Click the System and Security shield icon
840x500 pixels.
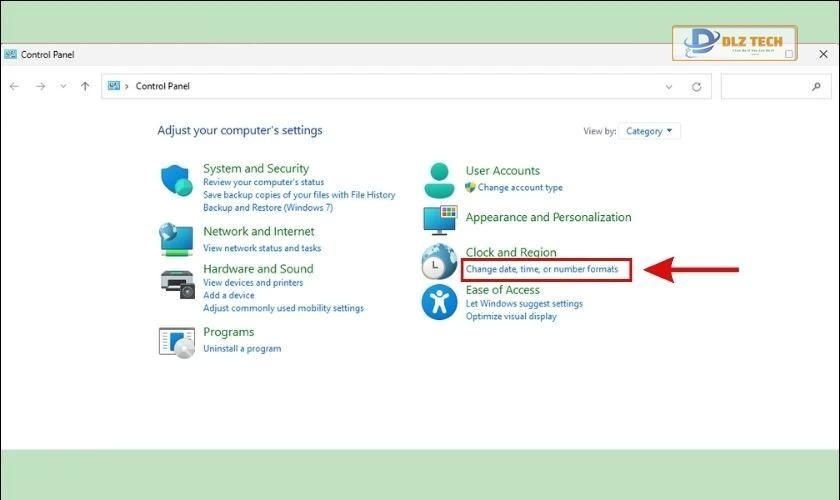(x=177, y=181)
